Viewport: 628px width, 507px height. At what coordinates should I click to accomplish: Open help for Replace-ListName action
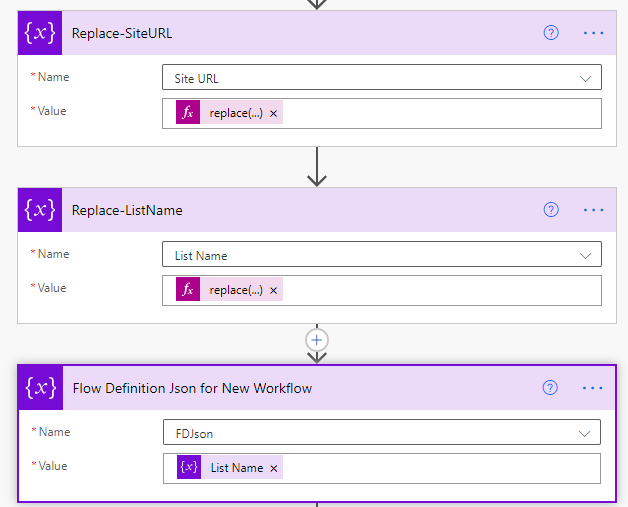(551, 210)
